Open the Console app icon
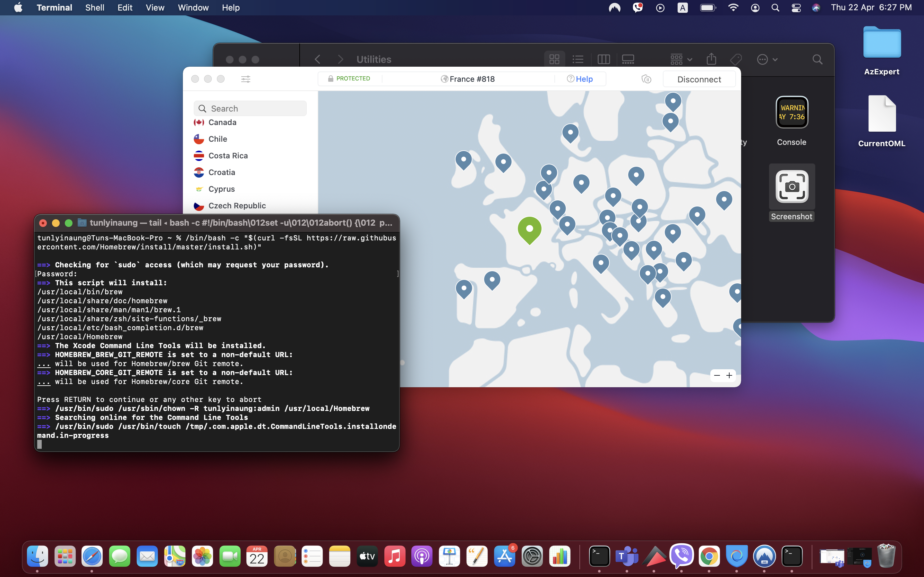924x577 pixels. click(791, 113)
